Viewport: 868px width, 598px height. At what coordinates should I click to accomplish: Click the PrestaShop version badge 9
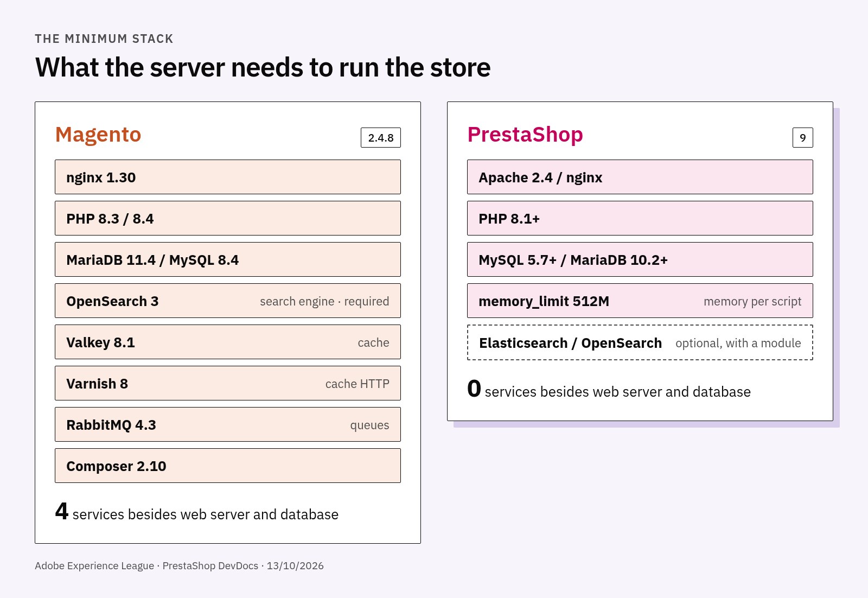point(803,138)
